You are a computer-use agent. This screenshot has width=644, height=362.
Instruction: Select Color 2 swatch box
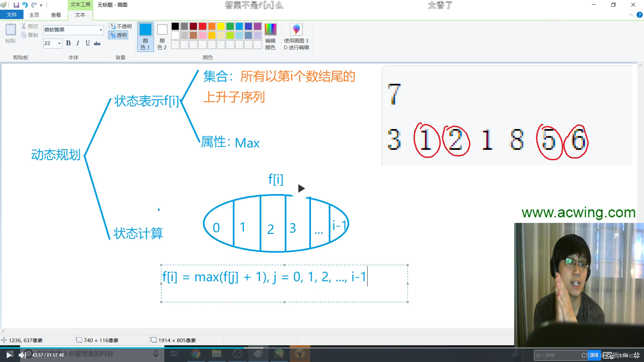[x=162, y=30]
